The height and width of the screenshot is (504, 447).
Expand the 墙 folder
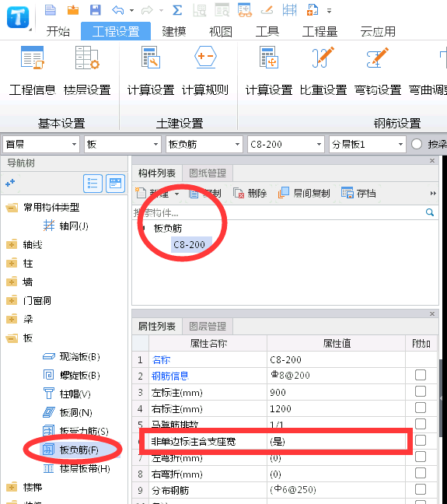click(12, 282)
